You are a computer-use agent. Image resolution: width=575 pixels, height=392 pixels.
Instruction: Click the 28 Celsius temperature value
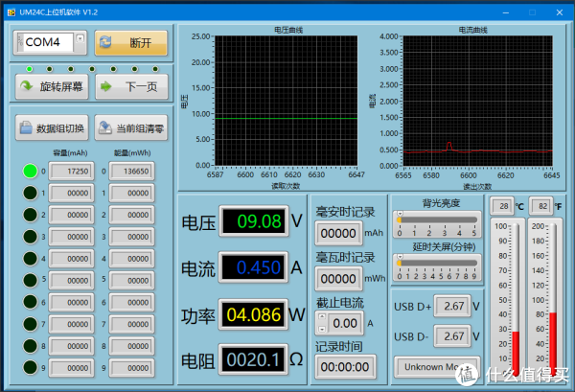pos(501,206)
